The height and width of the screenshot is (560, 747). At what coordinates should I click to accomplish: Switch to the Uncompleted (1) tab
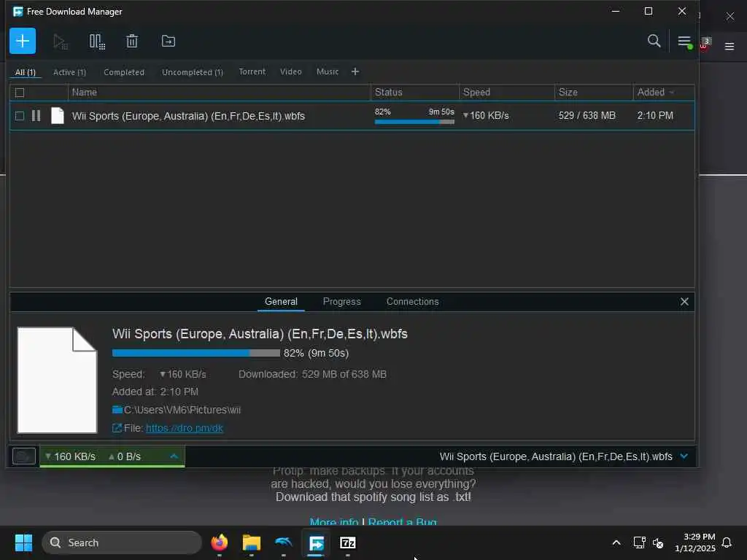pyautogui.click(x=193, y=72)
